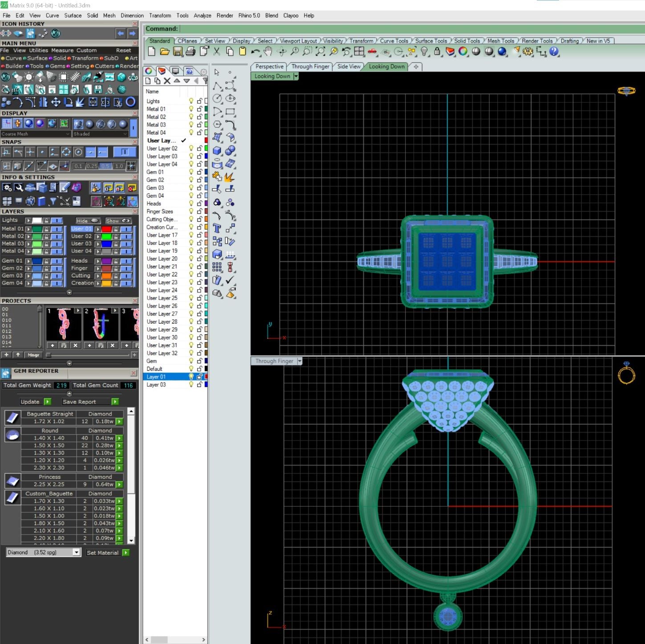The height and width of the screenshot is (644, 645).
Task: Expand the Shaded display mode dropdown
Action: coord(125,134)
